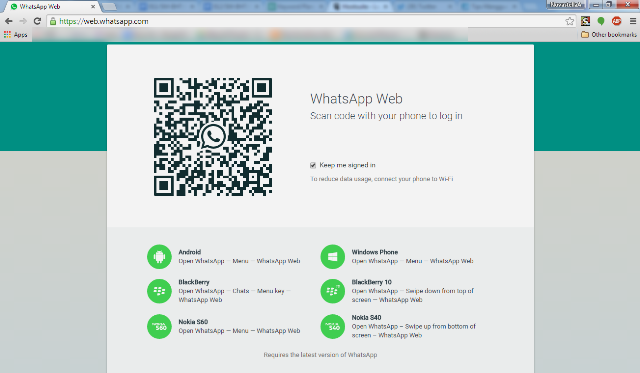Reload the WhatsApp Web page

(37, 21)
